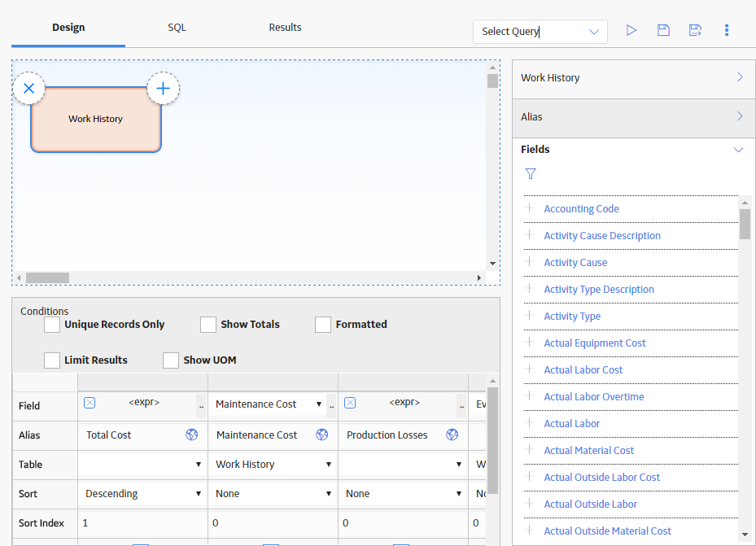Screen dimensions: 756x546
Task: Add Actual Labor Cost plus icon
Action: coord(530,369)
